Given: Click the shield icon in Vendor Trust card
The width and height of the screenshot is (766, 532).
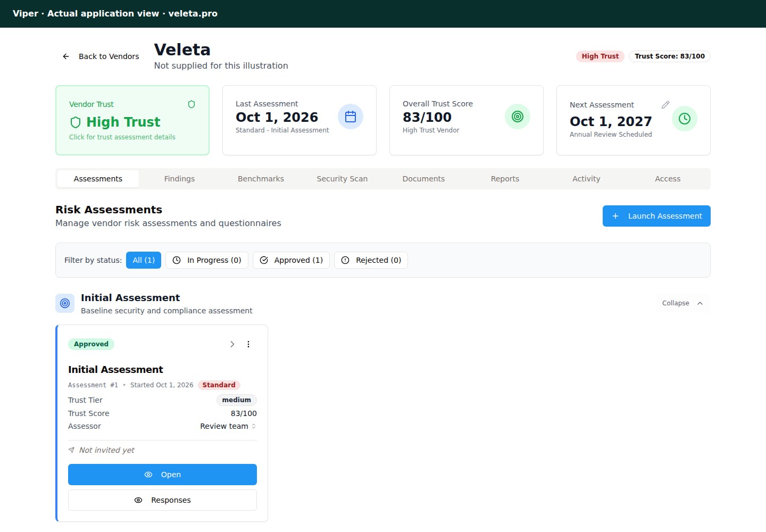Looking at the screenshot, I should [x=191, y=104].
